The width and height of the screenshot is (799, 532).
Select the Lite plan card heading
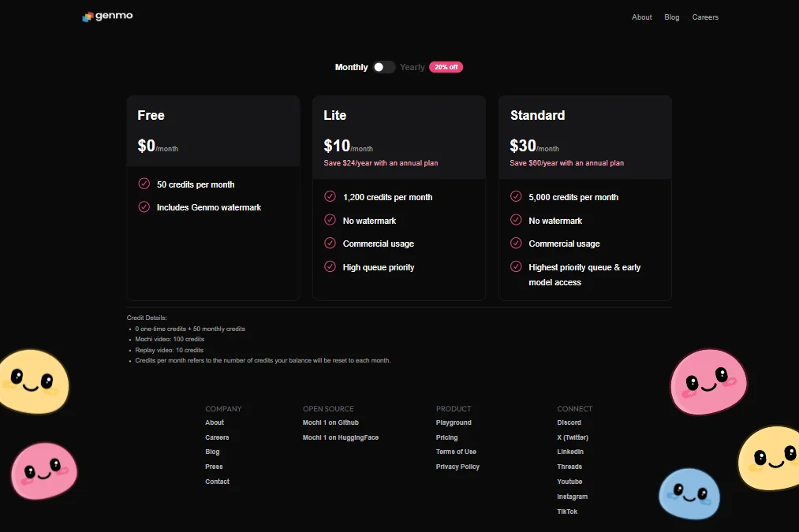(x=334, y=116)
